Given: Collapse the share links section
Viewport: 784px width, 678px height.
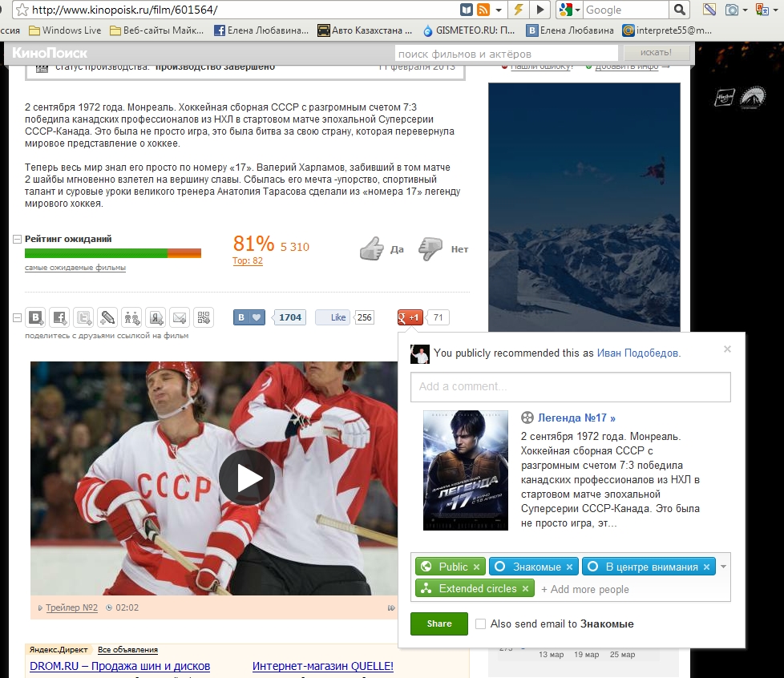Looking at the screenshot, I should pos(17,317).
